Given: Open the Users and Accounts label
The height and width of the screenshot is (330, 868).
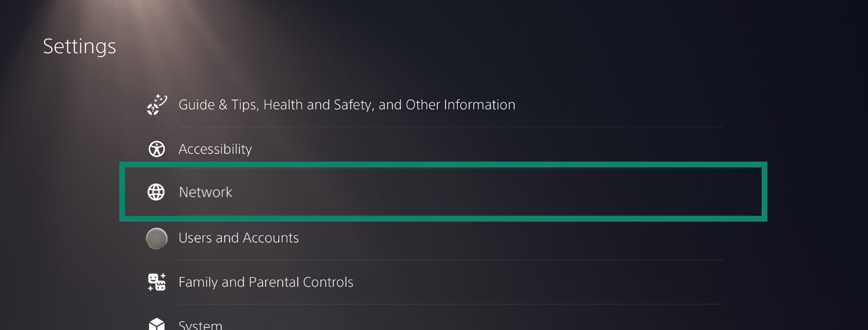Looking at the screenshot, I should coord(239,238).
